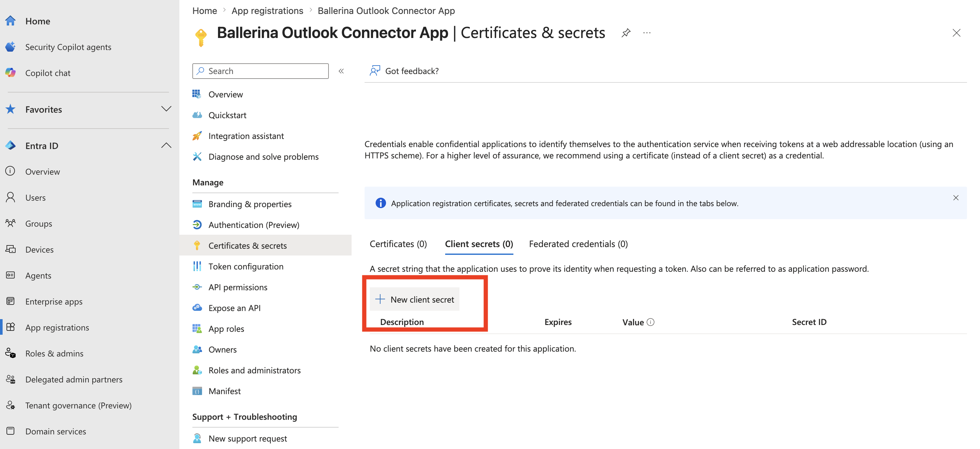Screen dimensions: 980x449
Task: Click the Value info icon
Action: 651,322
